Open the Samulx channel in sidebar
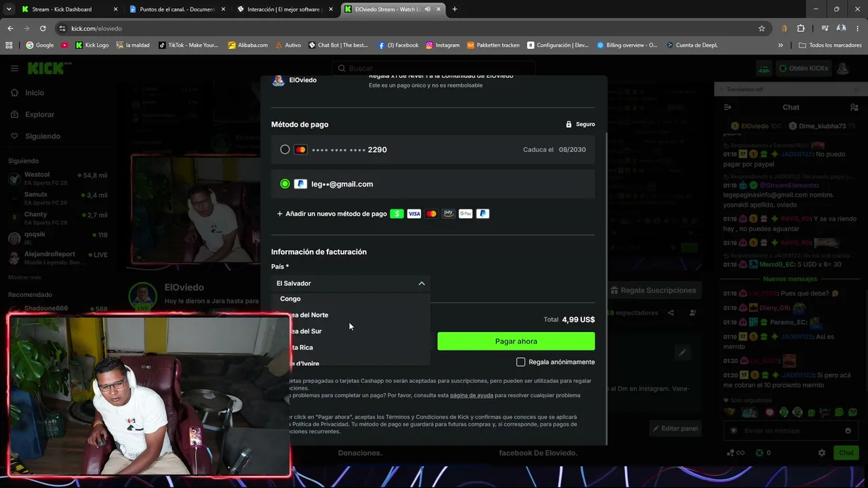 pos(58,199)
